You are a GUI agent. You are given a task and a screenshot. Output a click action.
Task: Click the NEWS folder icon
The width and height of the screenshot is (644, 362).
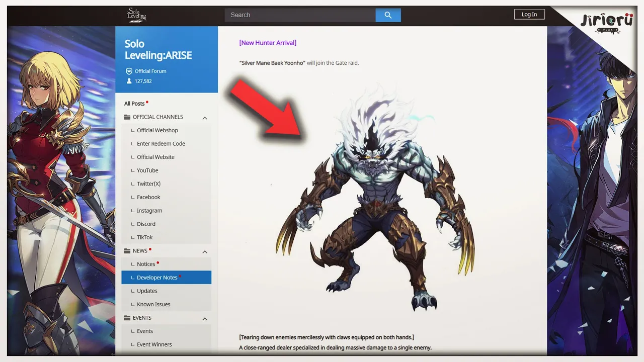point(127,251)
